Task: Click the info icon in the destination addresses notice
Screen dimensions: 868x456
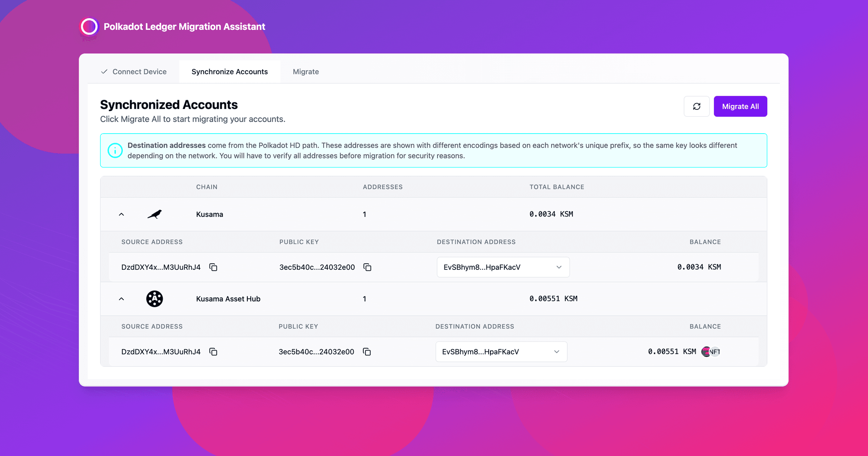Action: tap(115, 151)
